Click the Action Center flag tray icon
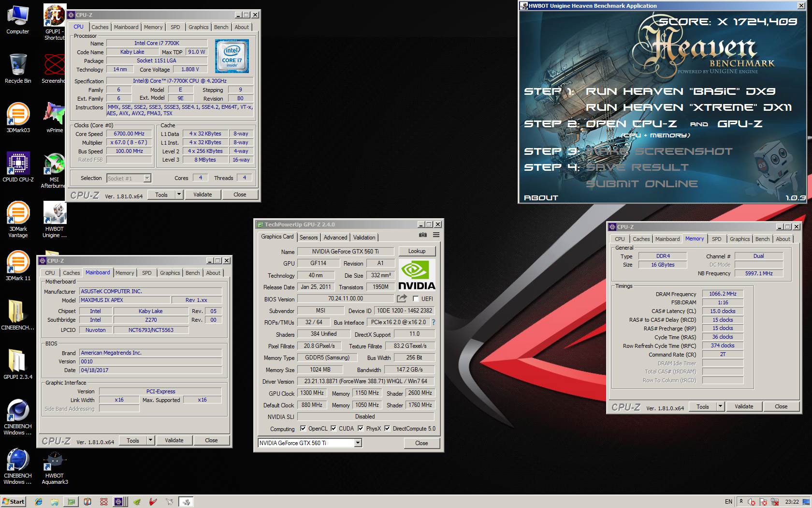812x508 pixels. click(763, 502)
